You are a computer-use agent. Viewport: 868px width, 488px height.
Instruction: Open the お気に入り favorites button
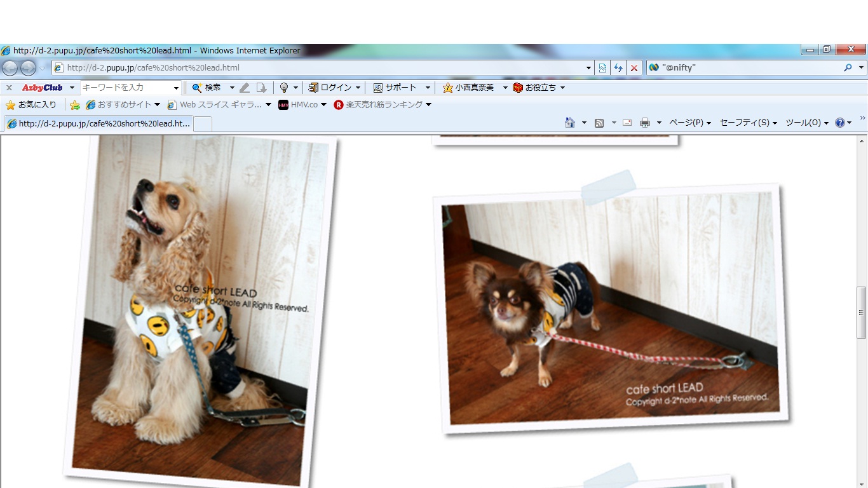point(31,105)
